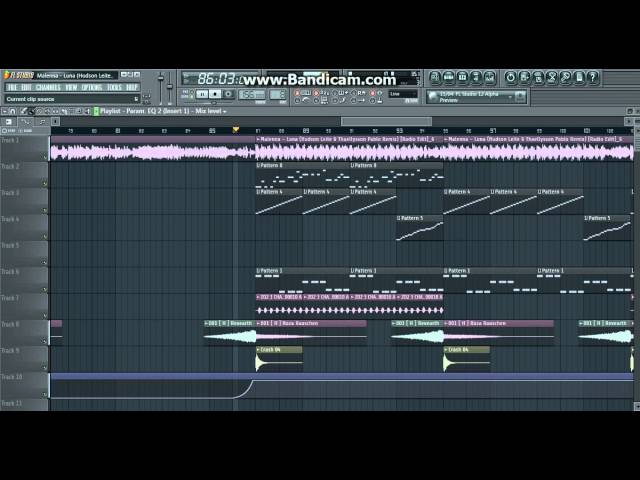
Task: Select the pencil draw tool
Action: (23, 111)
